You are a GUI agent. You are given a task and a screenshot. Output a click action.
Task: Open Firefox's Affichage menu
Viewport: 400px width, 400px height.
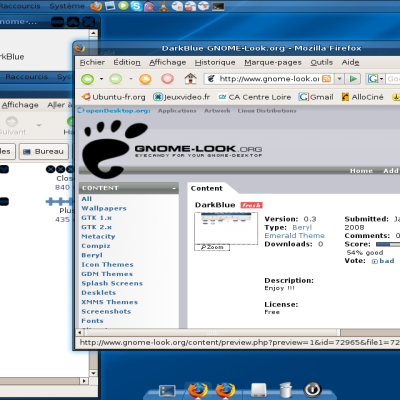coord(168,62)
